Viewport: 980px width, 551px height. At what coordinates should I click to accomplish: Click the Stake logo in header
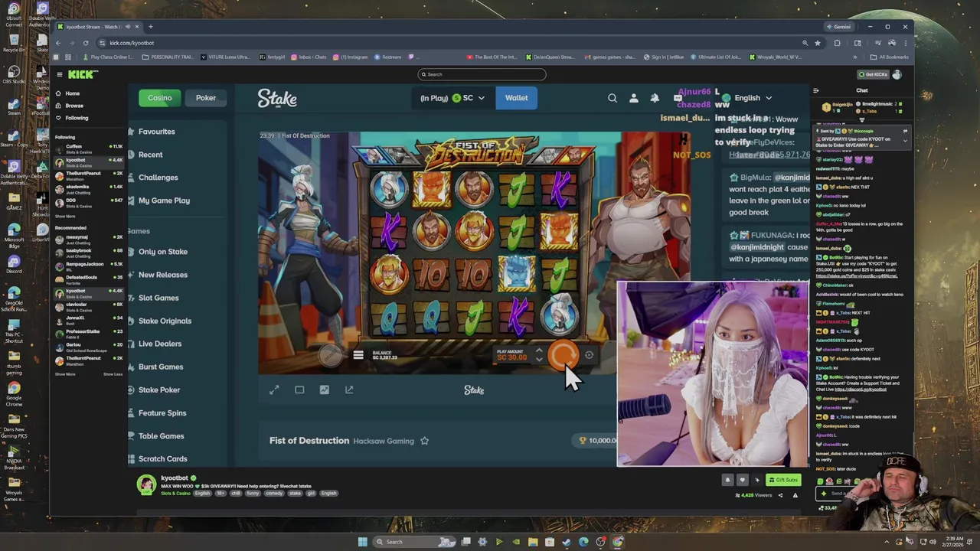pyautogui.click(x=277, y=98)
